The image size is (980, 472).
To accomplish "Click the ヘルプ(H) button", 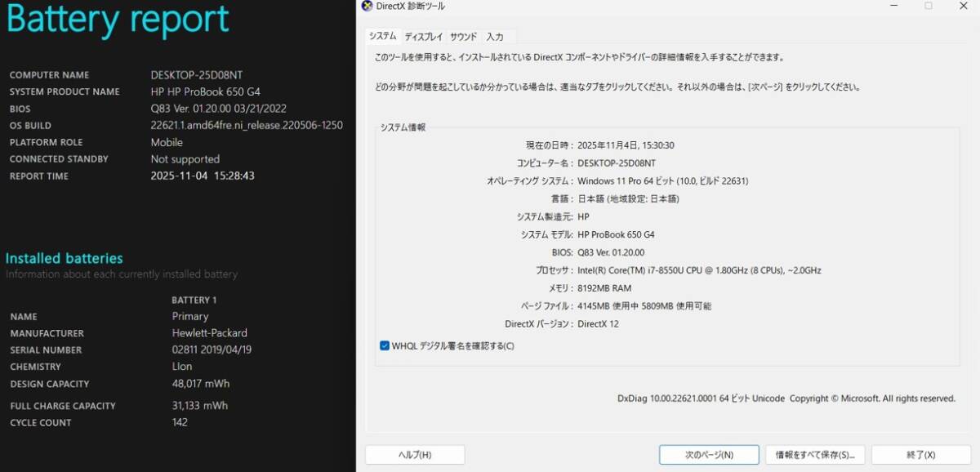I will click(x=415, y=455).
